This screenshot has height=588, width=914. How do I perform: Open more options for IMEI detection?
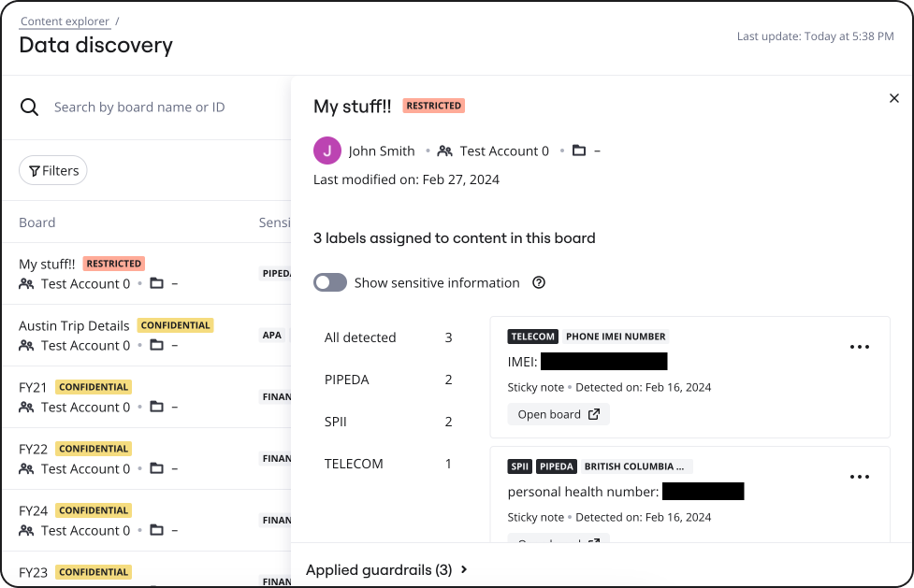[x=860, y=347]
